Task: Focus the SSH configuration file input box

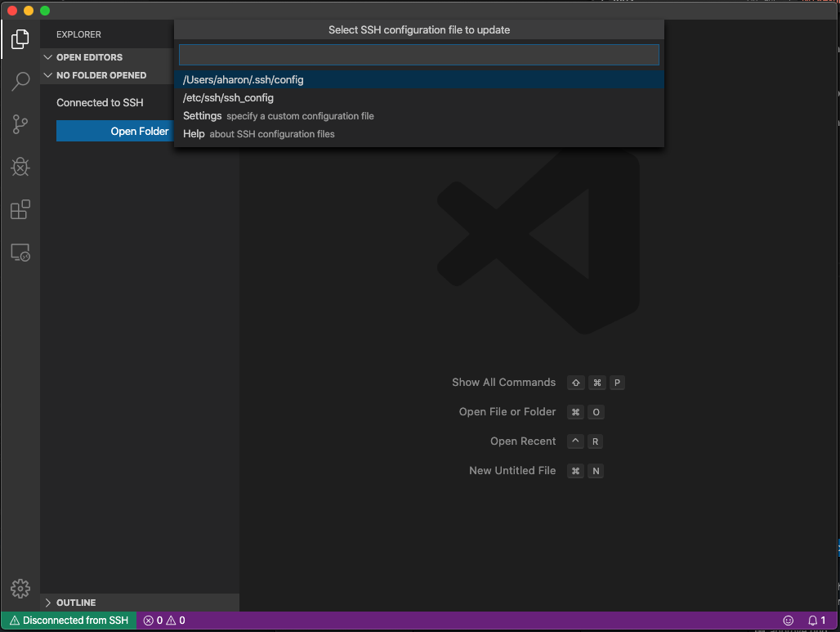Action: (x=419, y=55)
